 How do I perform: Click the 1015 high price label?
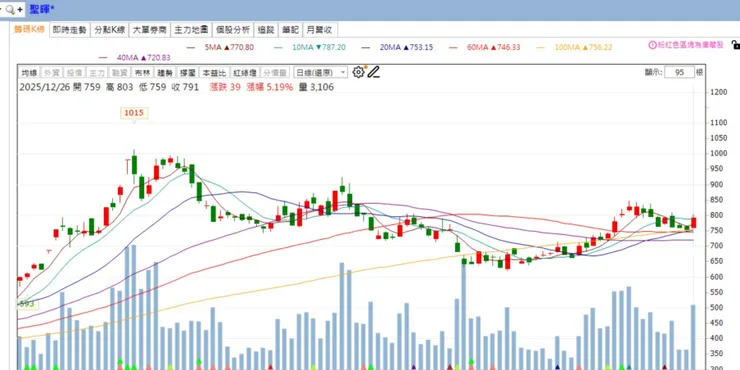[x=134, y=113]
